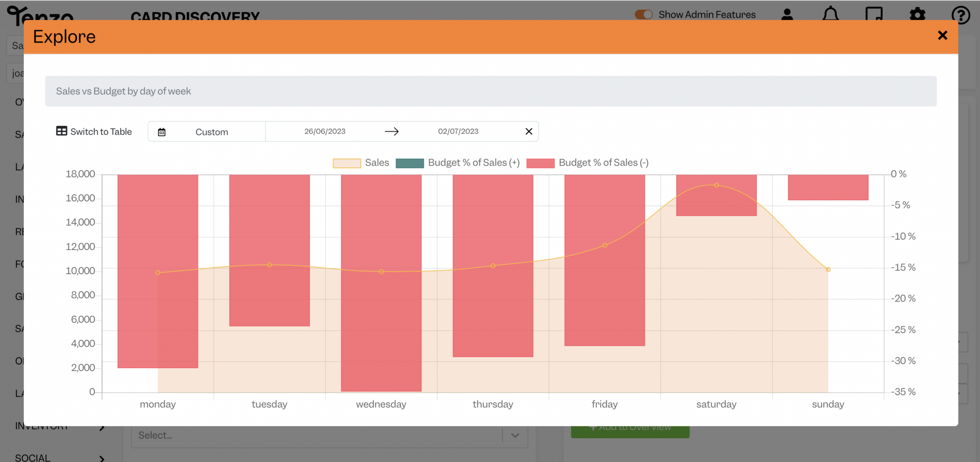
Task: Select the saturday data point on the line
Action: [716, 186]
